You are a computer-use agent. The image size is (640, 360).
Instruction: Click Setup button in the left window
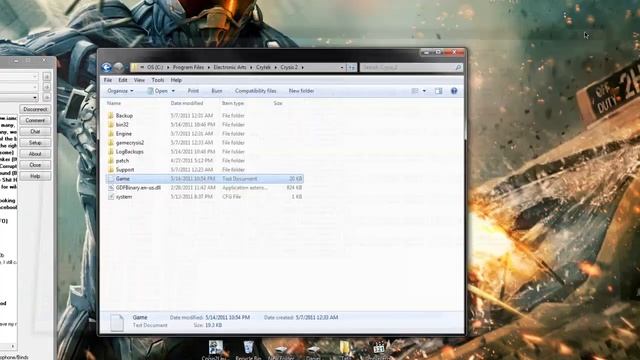(x=35, y=143)
